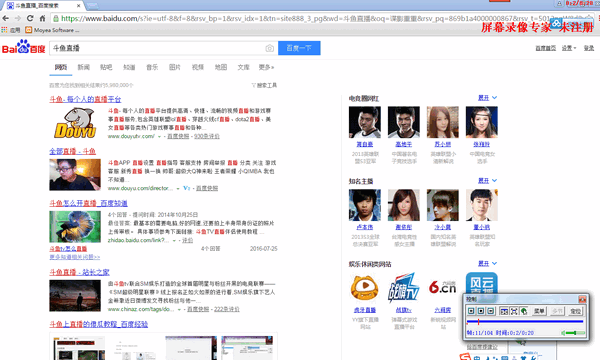
Task: Click the portrait above caption 英雄联盟知名玩家
Action: [x=482, y=205]
